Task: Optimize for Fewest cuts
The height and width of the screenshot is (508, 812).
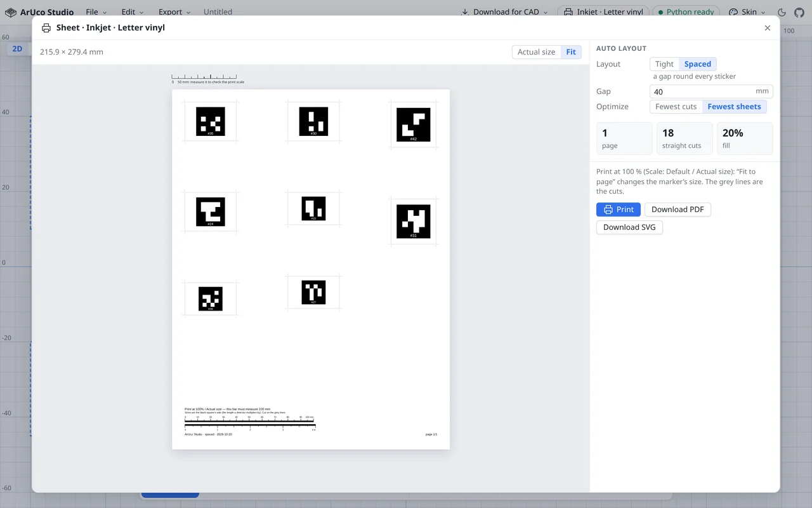Action: (x=676, y=107)
